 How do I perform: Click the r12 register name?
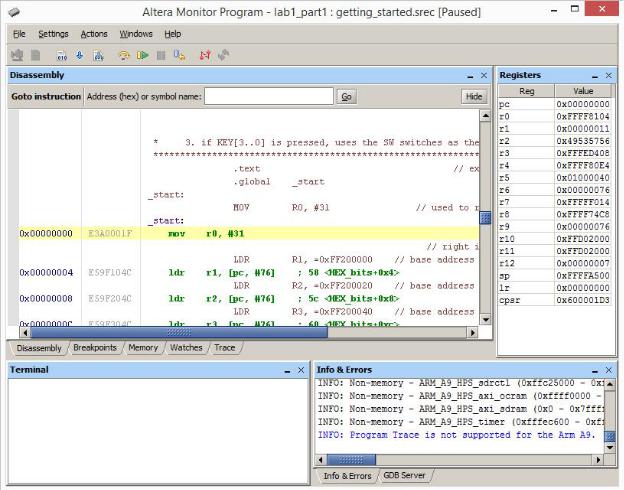pyautogui.click(x=507, y=264)
